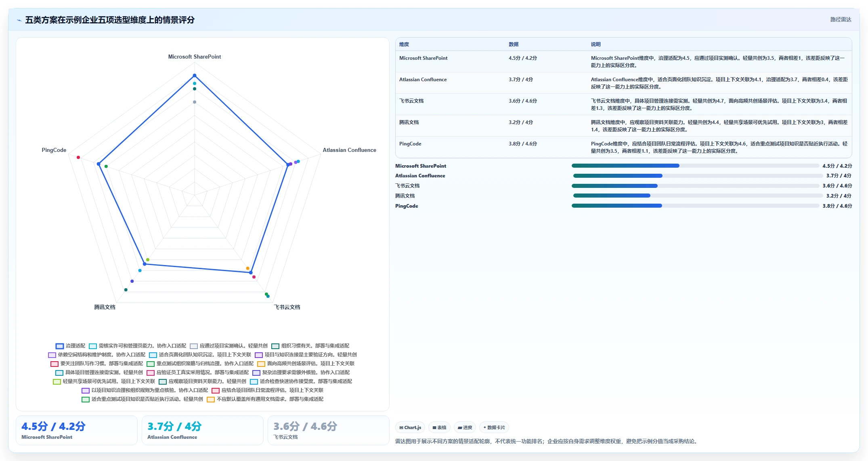Click the radar axis label Atlassian Confluence
868x461 pixels.
(x=349, y=150)
